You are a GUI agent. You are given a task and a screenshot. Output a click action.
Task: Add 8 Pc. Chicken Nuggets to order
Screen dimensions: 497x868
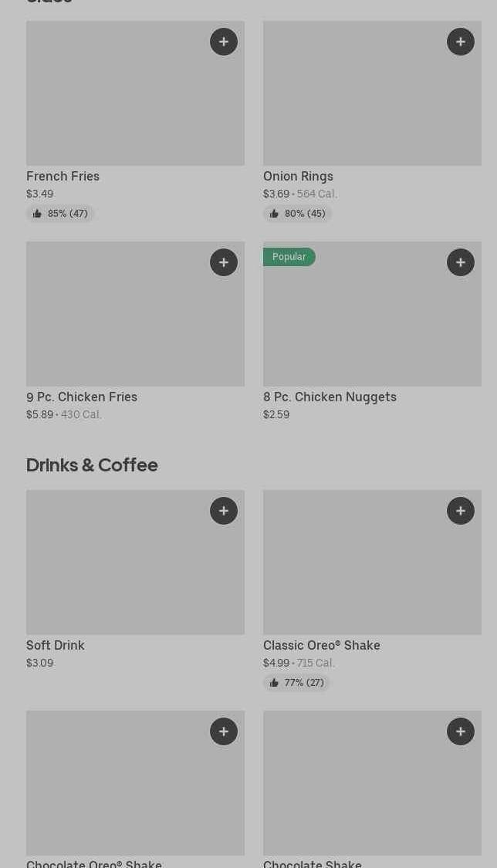(x=461, y=262)
